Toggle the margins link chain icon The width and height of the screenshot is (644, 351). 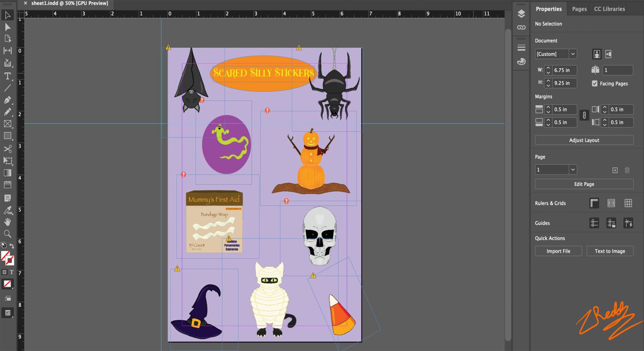point(584,116)
